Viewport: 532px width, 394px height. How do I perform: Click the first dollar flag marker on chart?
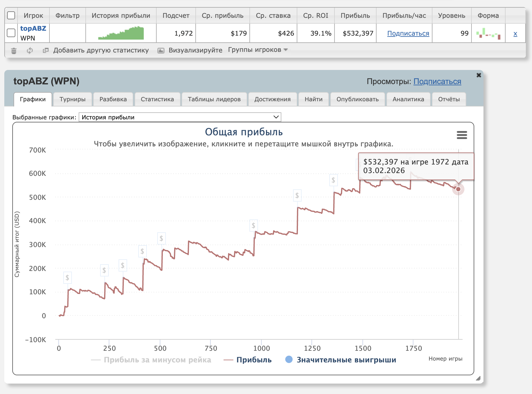[67, 278]
